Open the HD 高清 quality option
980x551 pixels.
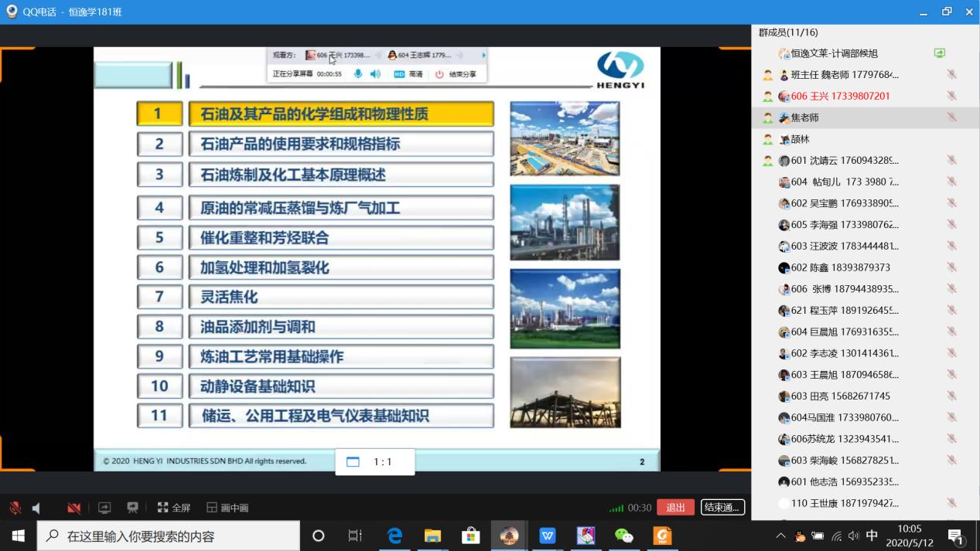tap(408, 74)
